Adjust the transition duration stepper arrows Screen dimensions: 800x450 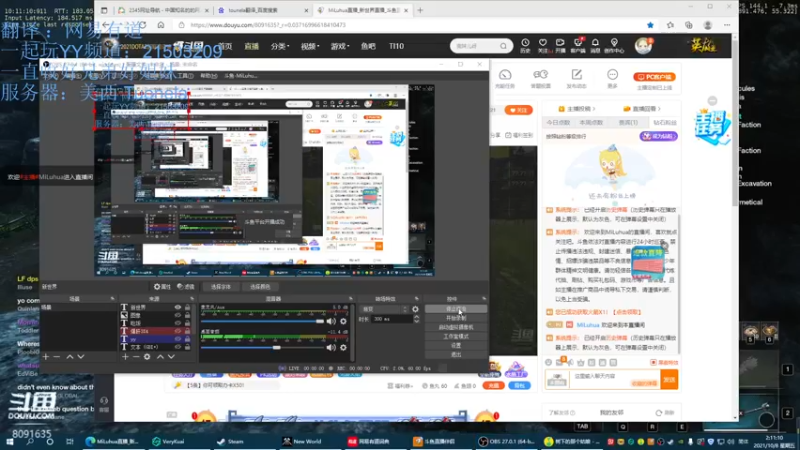tap(416, 319)
